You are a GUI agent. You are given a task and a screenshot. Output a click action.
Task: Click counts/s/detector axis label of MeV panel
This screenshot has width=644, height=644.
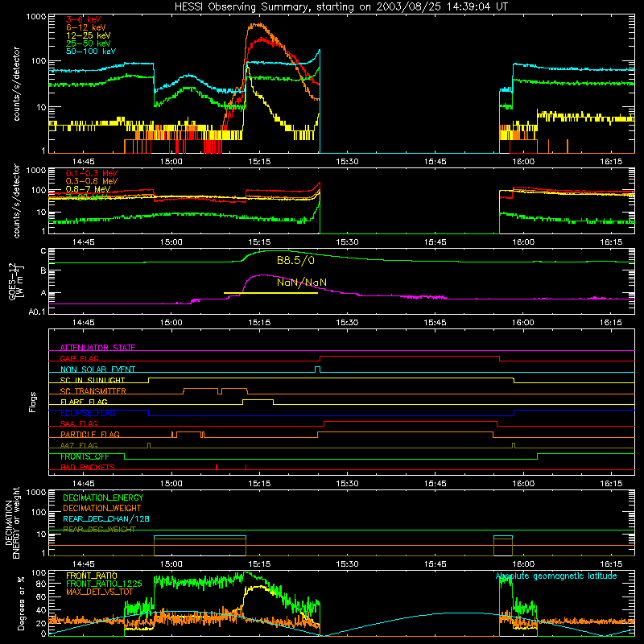point(16,200)
